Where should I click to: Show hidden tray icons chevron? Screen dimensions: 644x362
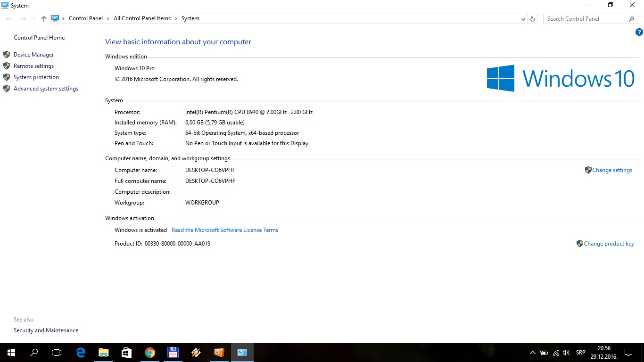[x=532, y=353]
